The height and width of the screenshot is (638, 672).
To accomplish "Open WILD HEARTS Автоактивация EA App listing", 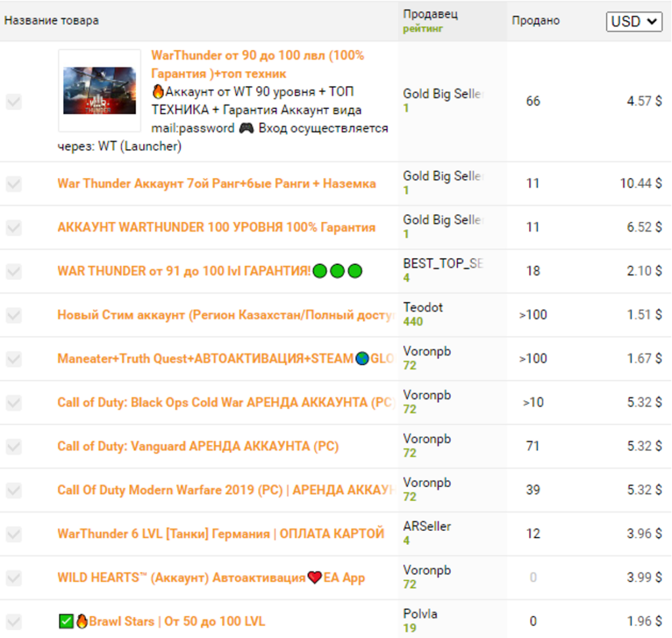I will (211, 578).
